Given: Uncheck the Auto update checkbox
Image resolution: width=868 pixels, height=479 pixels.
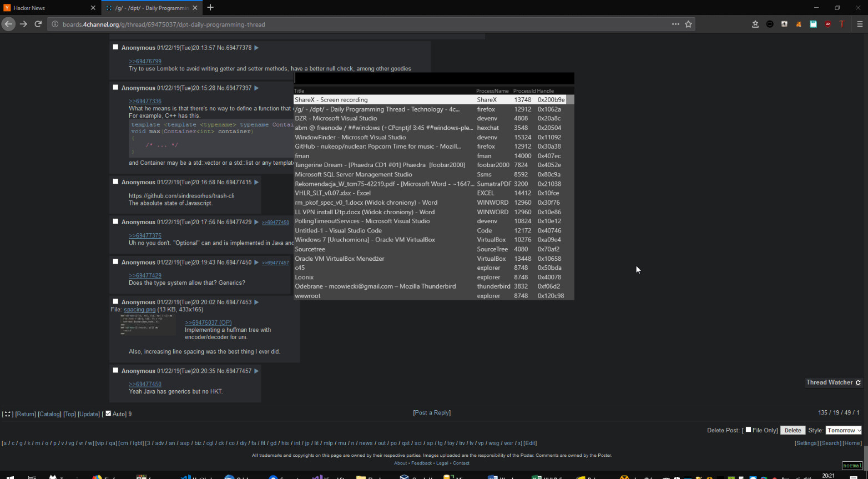Looking at the screenshot, I should point(108,414).
